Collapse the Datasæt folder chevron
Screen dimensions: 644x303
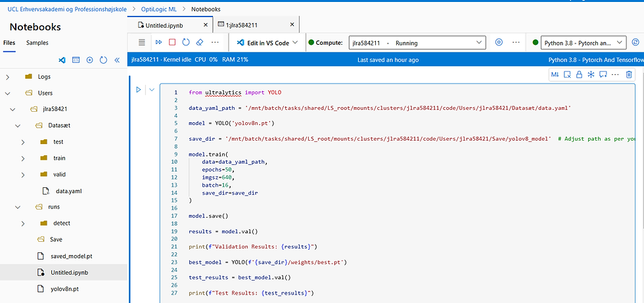(18, 126)
